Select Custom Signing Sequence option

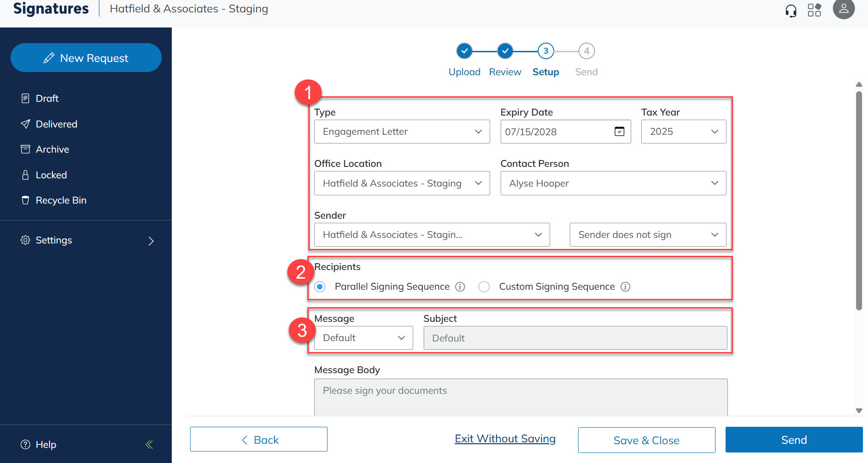coord(484,287)
